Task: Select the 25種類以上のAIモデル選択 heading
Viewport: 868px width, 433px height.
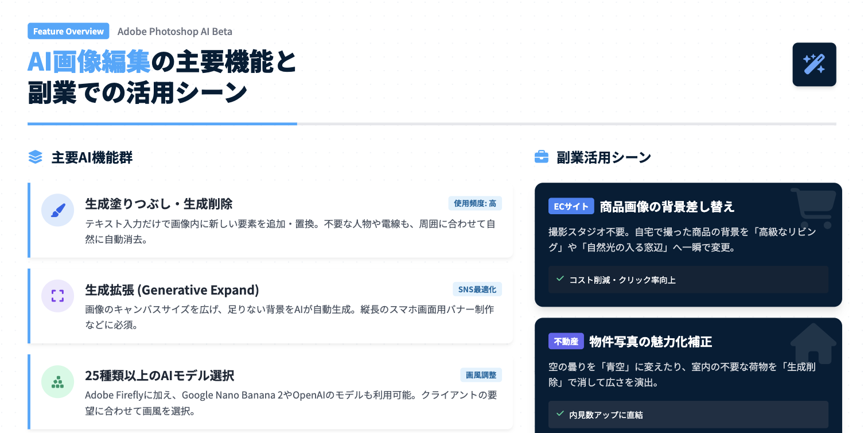Action: click(x=159, y=376)
